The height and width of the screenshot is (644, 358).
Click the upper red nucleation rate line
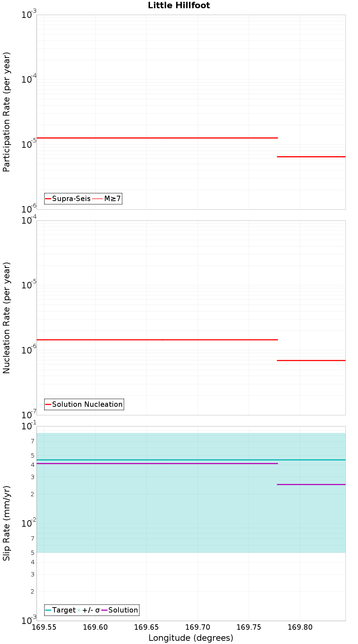[x=157, y=340]
